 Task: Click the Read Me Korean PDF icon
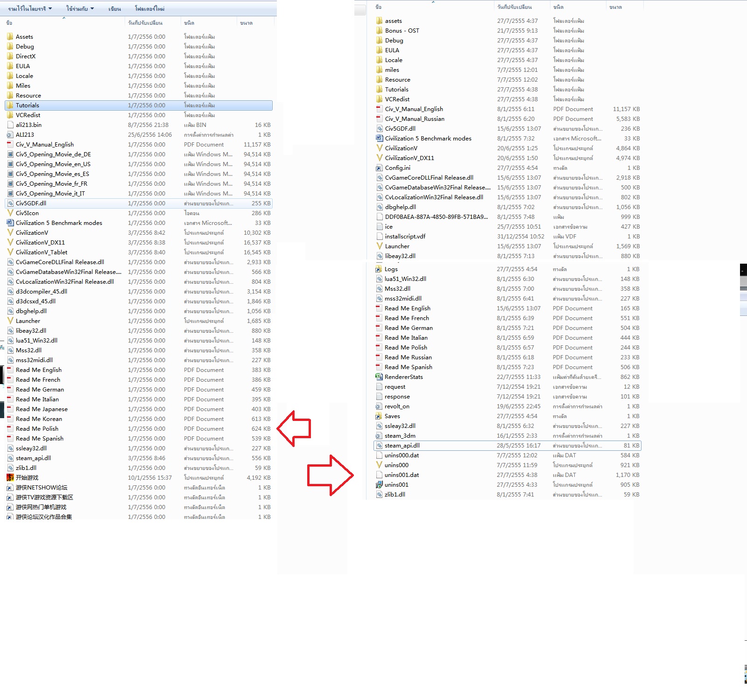point(10,419)
